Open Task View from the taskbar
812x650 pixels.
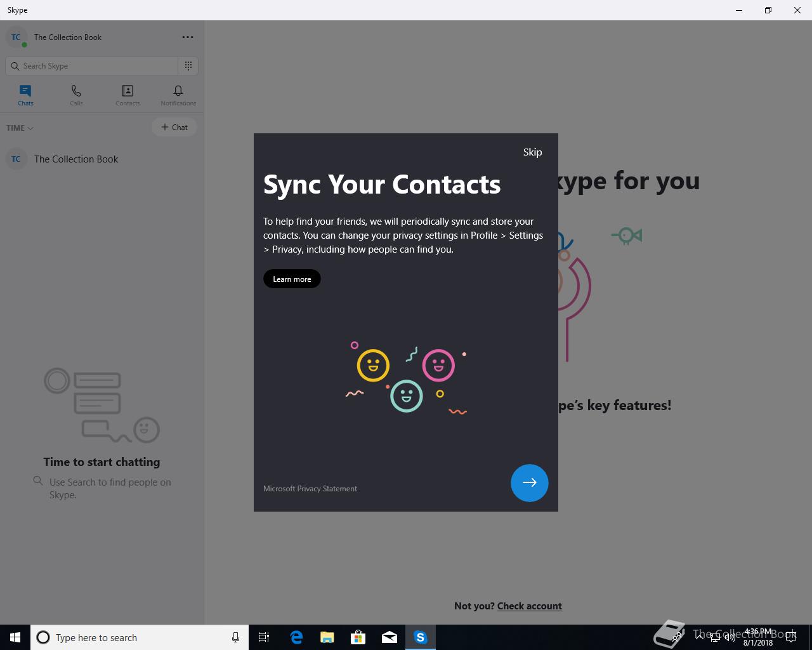[x=264, y=637]
